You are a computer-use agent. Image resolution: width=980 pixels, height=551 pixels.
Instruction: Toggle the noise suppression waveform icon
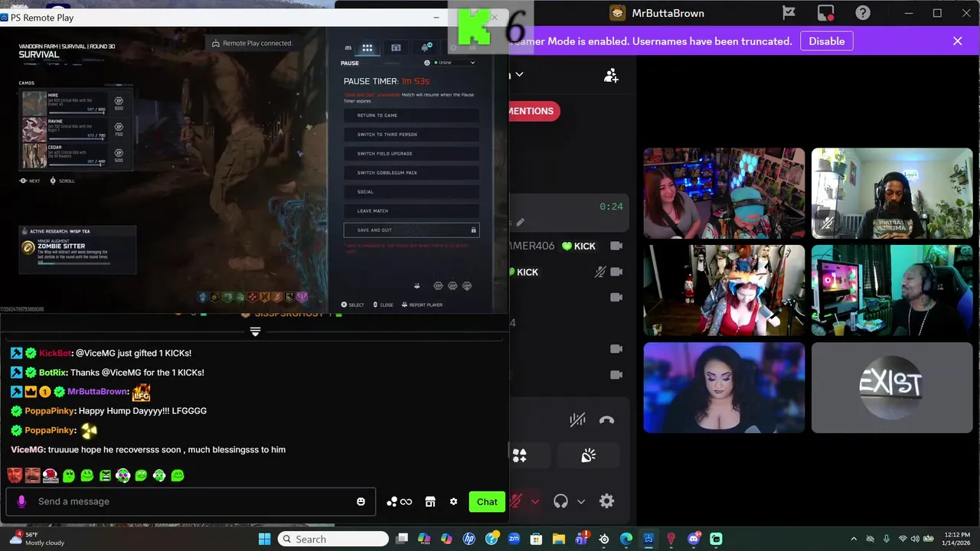(x=577, y=419)
